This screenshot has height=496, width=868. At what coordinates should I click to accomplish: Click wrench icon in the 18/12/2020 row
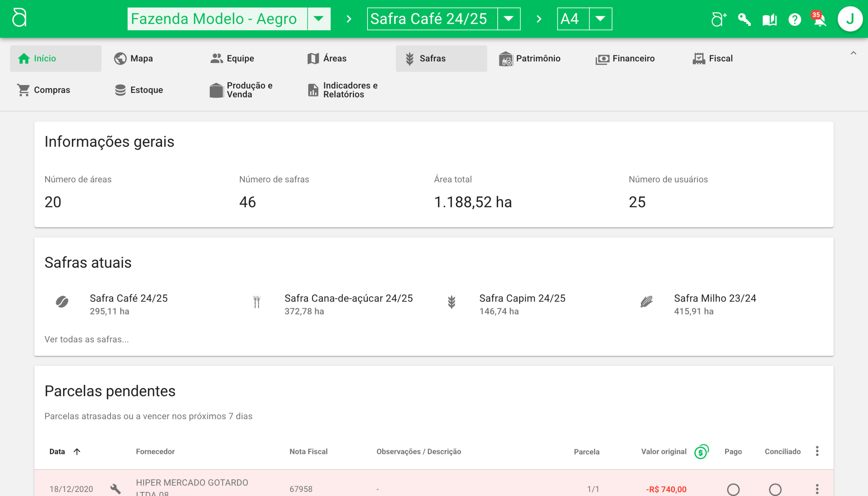click(116, 489)
